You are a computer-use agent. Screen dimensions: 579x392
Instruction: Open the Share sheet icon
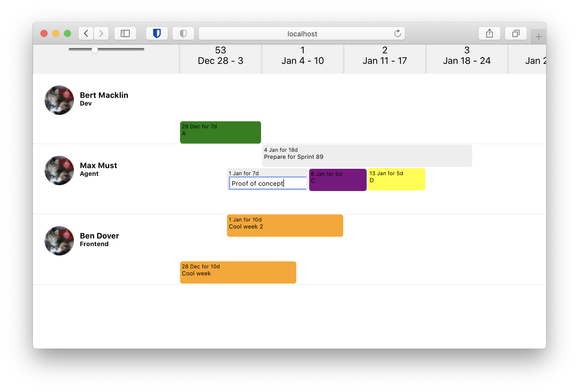pos(489,33)
